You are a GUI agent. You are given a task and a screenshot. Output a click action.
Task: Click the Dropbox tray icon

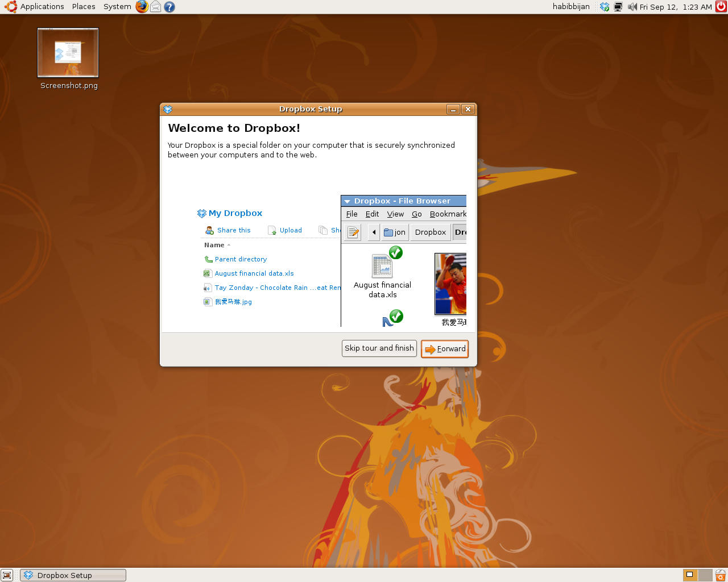tap(605, 7)
